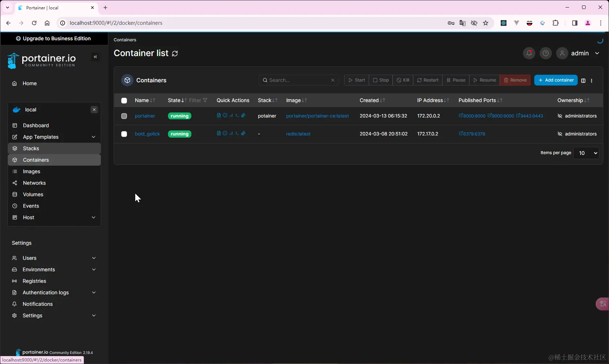Open the redis:latest image link
Image resolution: width=609 pixels, height=364 pixels.
(x=298, y=134)
